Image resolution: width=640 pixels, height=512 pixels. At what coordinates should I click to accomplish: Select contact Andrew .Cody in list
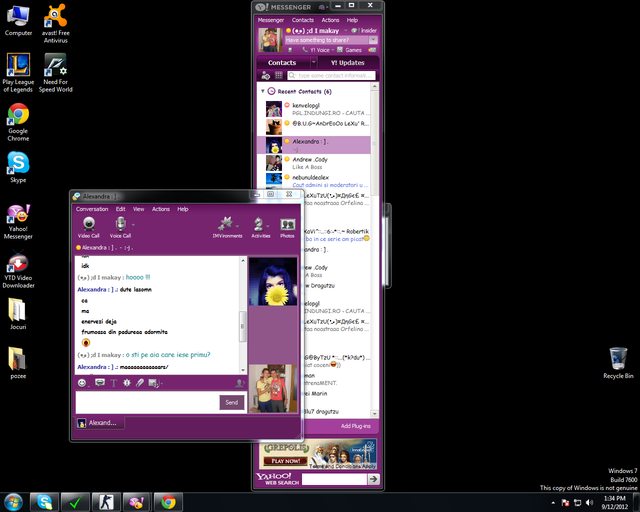tap(313, 163)
